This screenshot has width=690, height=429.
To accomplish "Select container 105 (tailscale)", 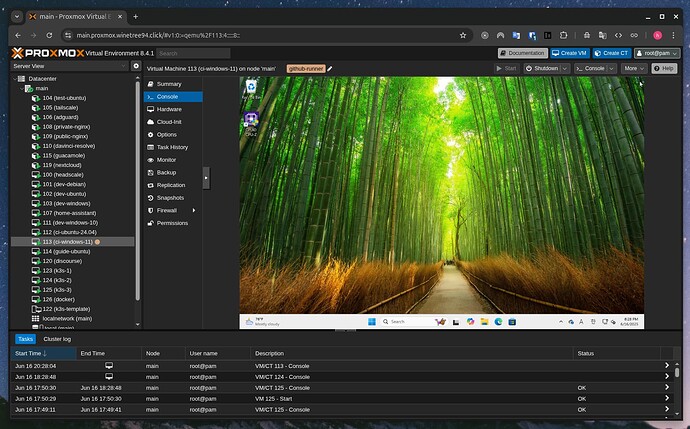I will [x=60, y=108].
